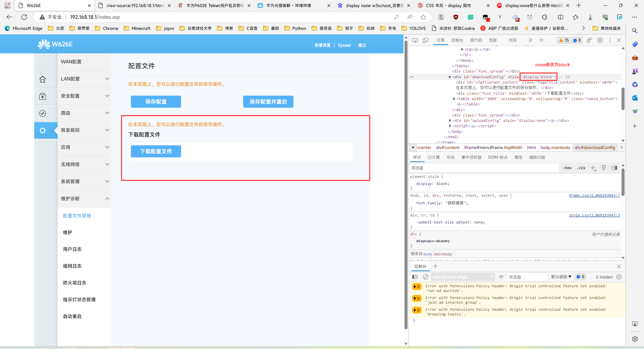This screenshot has width=644, height=349.
Task: Open the 已计算 styles subtab
Action: [x=434, y=157]
